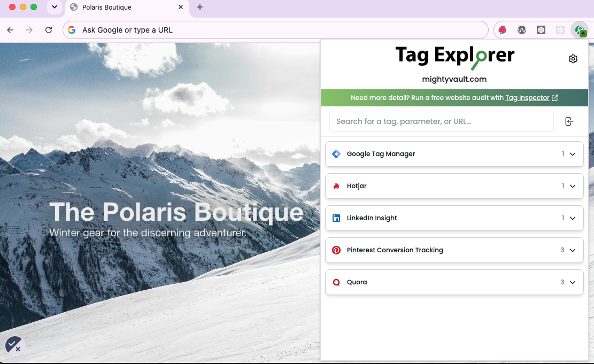594x364 pixels.
Task: Click the checkmark badge at page bottom-left
Action: point(15,345)
